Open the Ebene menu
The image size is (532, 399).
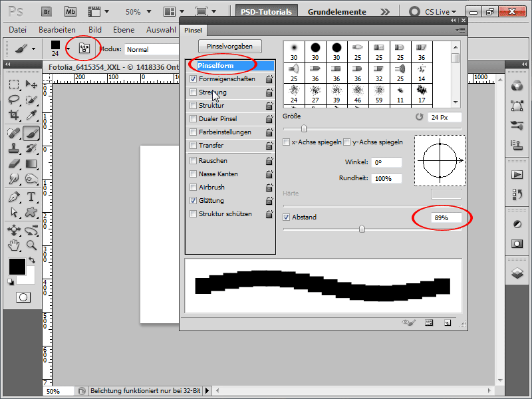click(124, 30)
